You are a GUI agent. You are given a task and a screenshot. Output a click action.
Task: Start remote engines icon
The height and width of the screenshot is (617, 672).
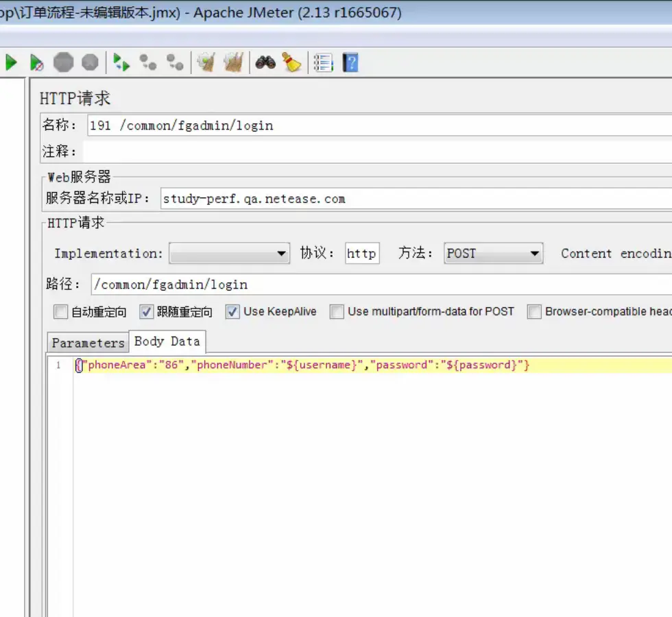pyautogui.click(x=121, y=62)
